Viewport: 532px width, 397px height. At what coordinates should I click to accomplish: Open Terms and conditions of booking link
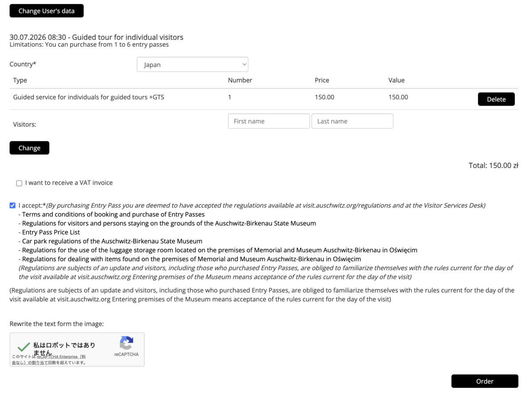click(x=113, y=214)
